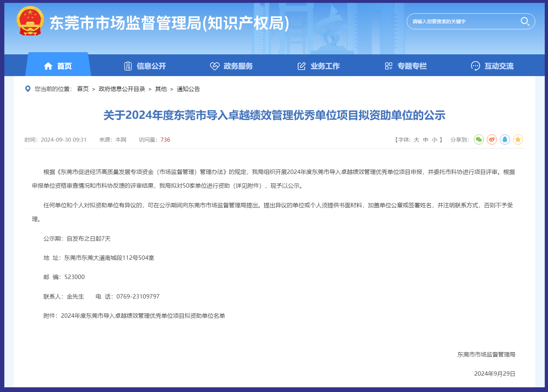
Task: Open the 信息公开 menu
Action: 145,66
